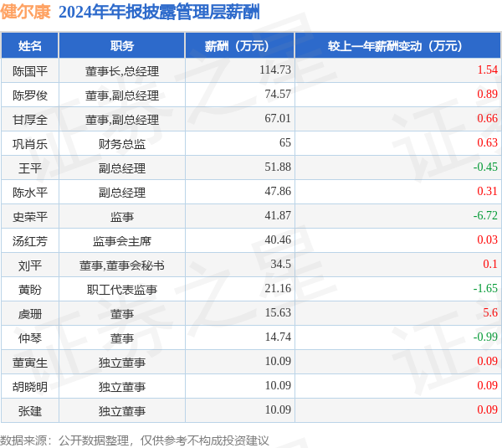The width and height of the screenshot is (502, 448).
Task: Click the salary value 74.57
Action: (x=278, y=94)
